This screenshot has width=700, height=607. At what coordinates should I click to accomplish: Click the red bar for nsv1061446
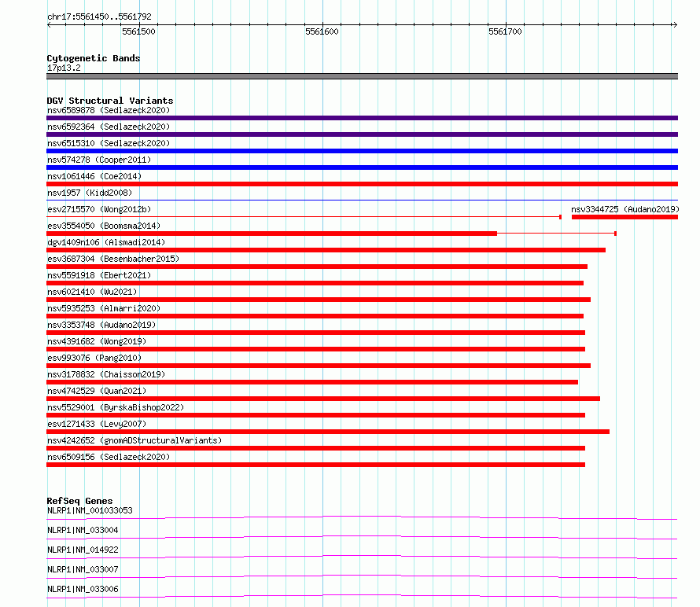[x=362, y=184]
